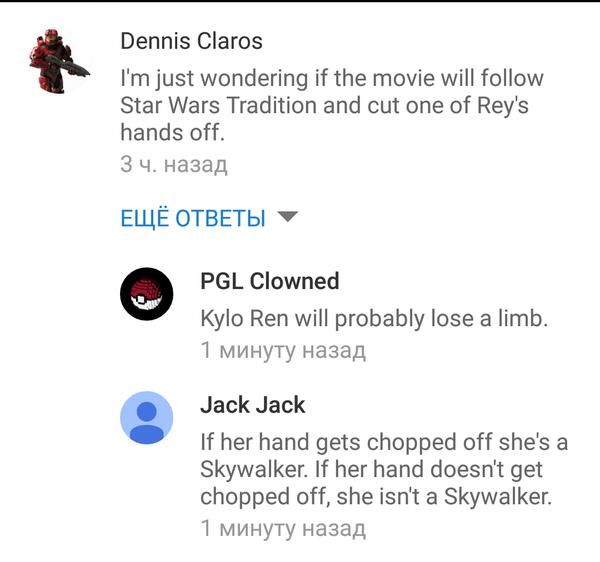600x562 pixels.
Task: Click PGL Clowned's Pokeball avatar
Action: 147,294
